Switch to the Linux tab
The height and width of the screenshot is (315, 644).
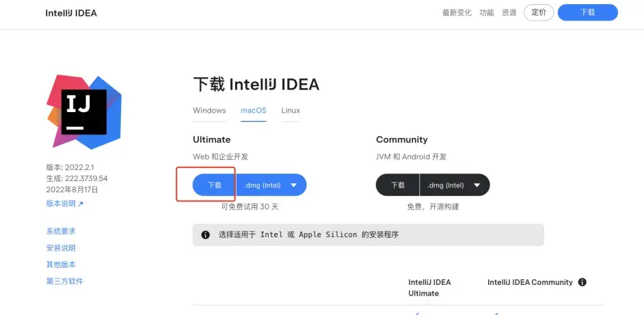(291, 111)
